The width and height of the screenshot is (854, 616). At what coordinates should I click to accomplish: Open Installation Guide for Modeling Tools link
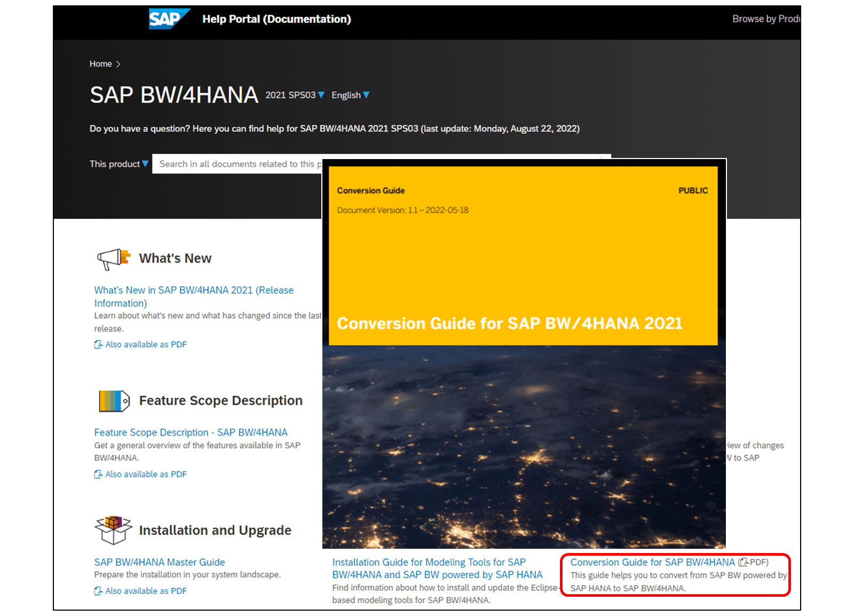pyautogui.click(x=437, y=568)
